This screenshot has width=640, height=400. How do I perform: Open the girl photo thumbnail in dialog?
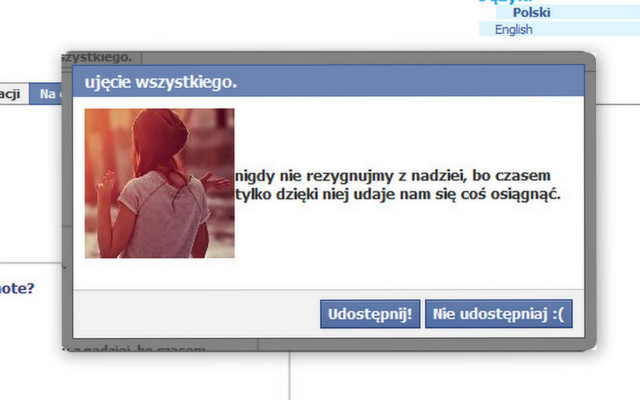pos(160,183)
